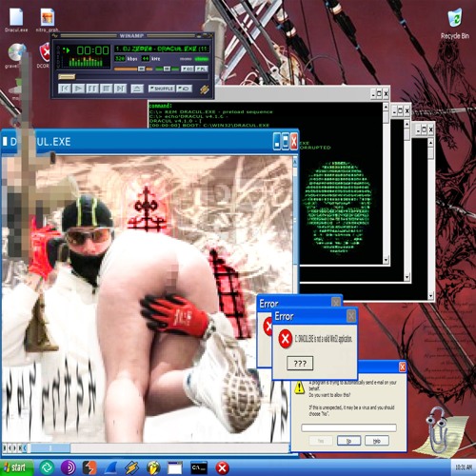Open the blank window taskbar icon
The image size is (476, 476).
(x=175, y=467)
